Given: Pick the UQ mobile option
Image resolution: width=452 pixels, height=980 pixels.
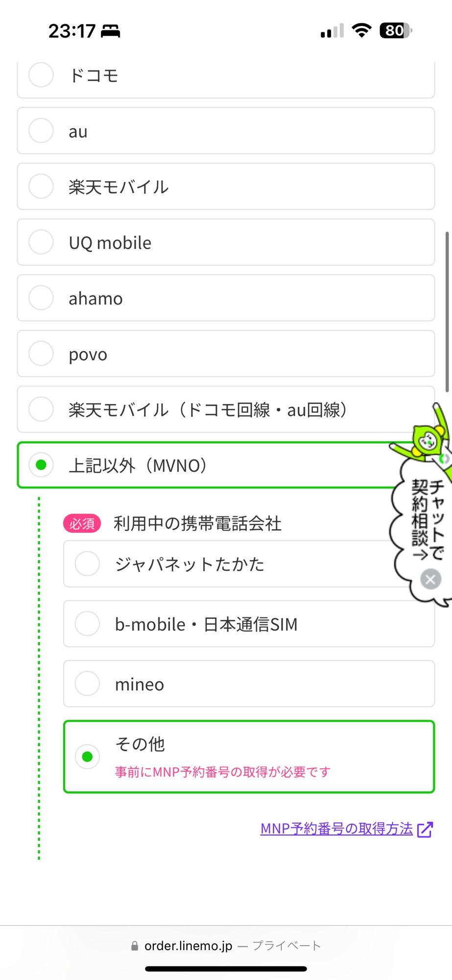Looking at the screenshot, I should coord(41,242).
